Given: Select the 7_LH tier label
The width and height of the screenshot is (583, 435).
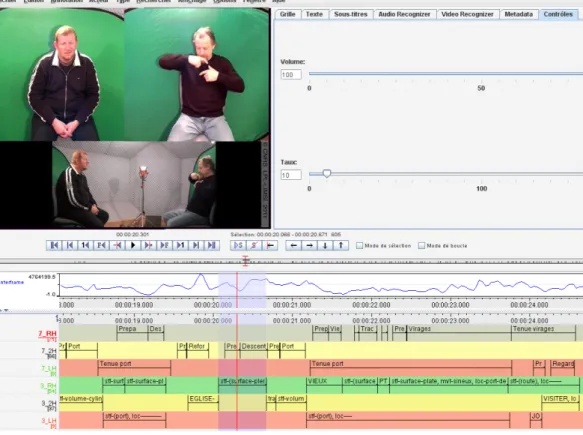Looking at the screenshot, I should coord(49,368).
